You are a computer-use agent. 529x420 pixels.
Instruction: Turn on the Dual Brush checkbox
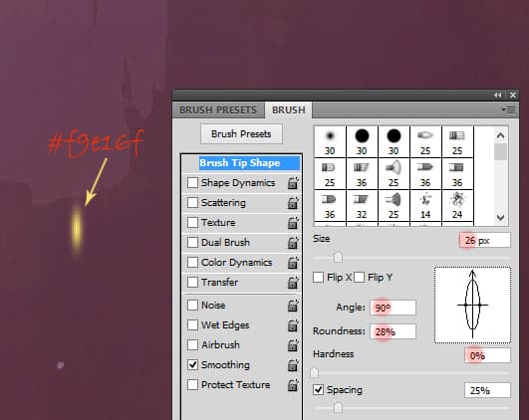(x=192, y=243)
